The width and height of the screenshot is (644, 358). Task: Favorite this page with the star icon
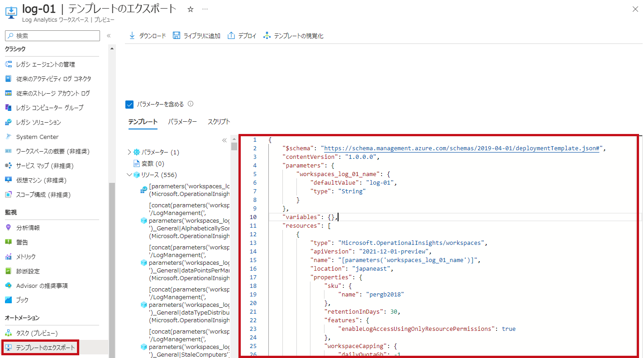pos(191,9)
